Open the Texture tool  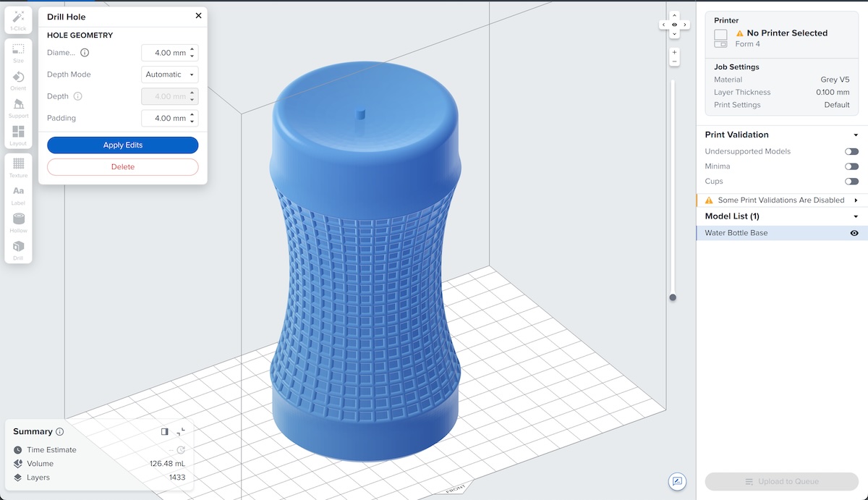coord(18,168)
